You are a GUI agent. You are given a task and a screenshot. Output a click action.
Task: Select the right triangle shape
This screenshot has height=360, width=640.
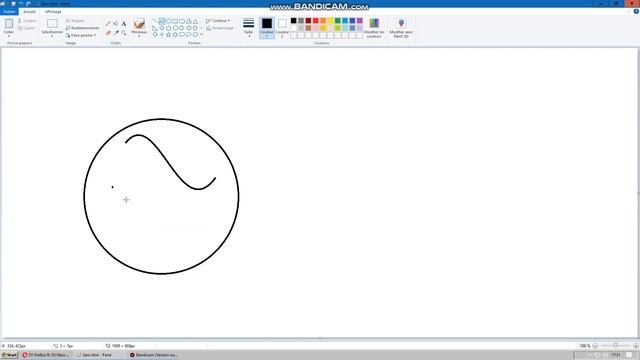click(155, 28)
